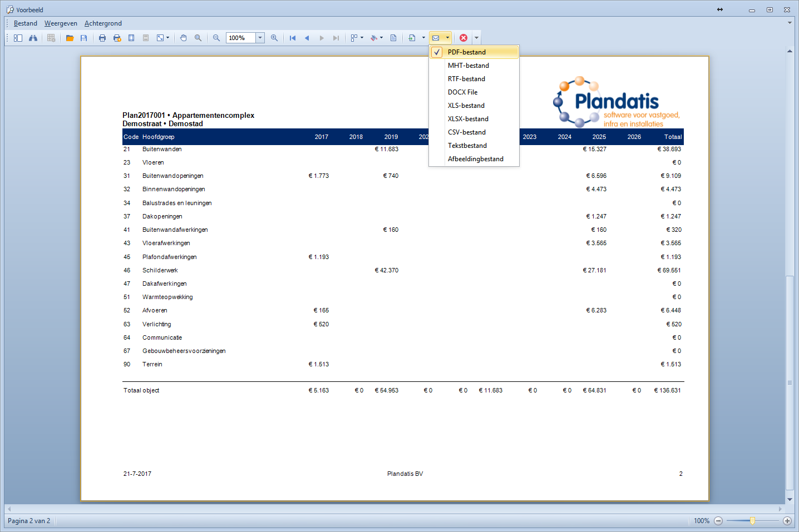
Task: Go to the first page
Action: click(x=293, y=38)
